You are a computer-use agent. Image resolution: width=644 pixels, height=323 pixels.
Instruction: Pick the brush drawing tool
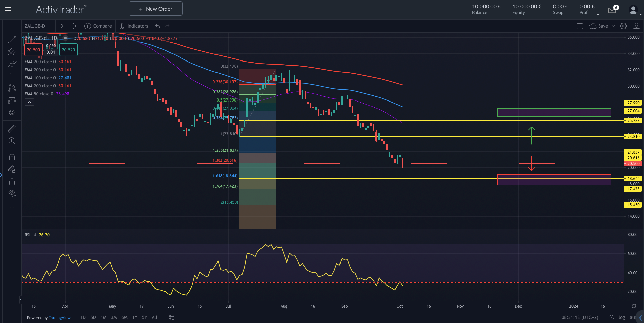pyautogui.click(x=12, y=64)
